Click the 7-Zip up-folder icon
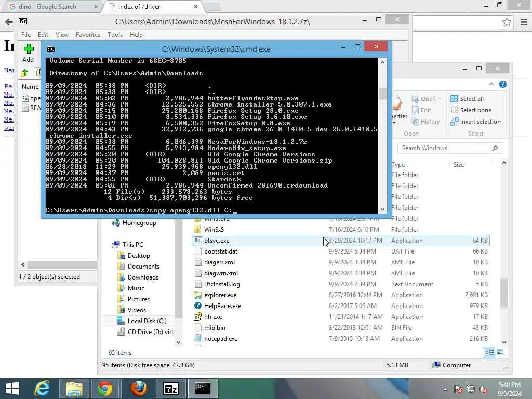 [24, 73]
